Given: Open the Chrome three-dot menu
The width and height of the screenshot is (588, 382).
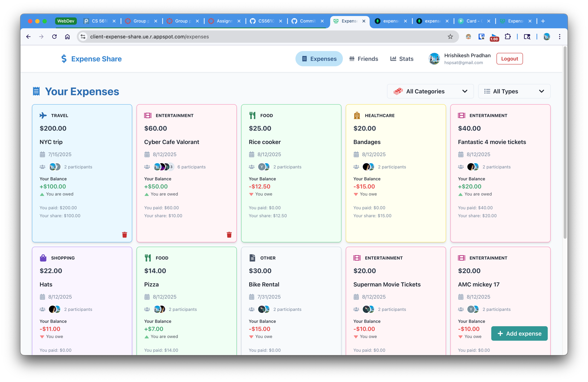Looking at the screenshot, I should (559, 37).
